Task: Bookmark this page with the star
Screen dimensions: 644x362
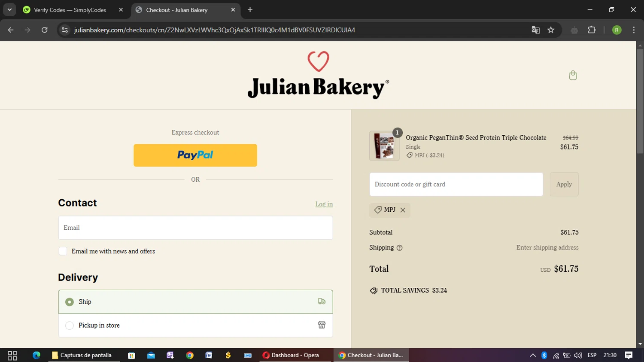Action: (x=551, y=30)
